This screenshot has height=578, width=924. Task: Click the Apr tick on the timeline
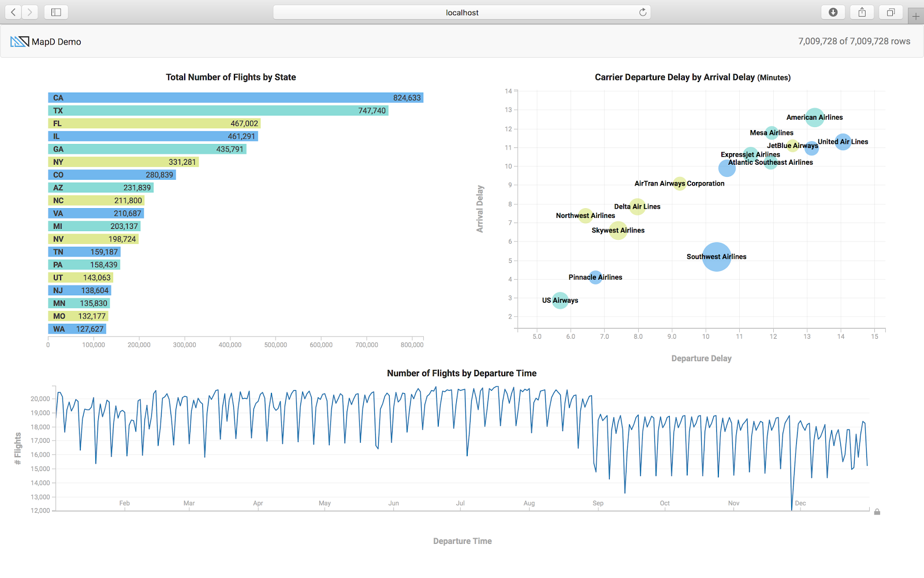pyautogui.click(x=258, y=503)
